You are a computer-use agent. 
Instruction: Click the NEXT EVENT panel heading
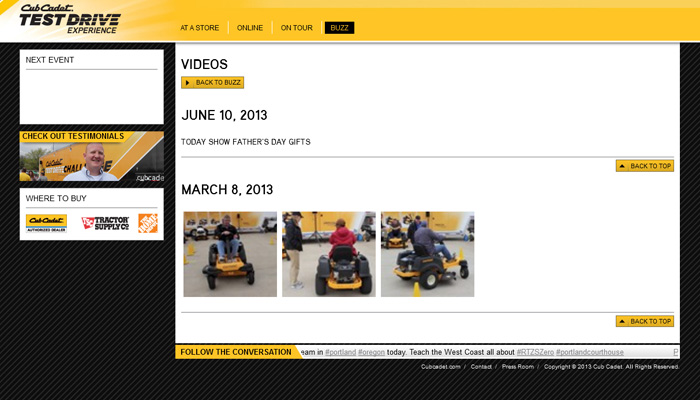50,60
